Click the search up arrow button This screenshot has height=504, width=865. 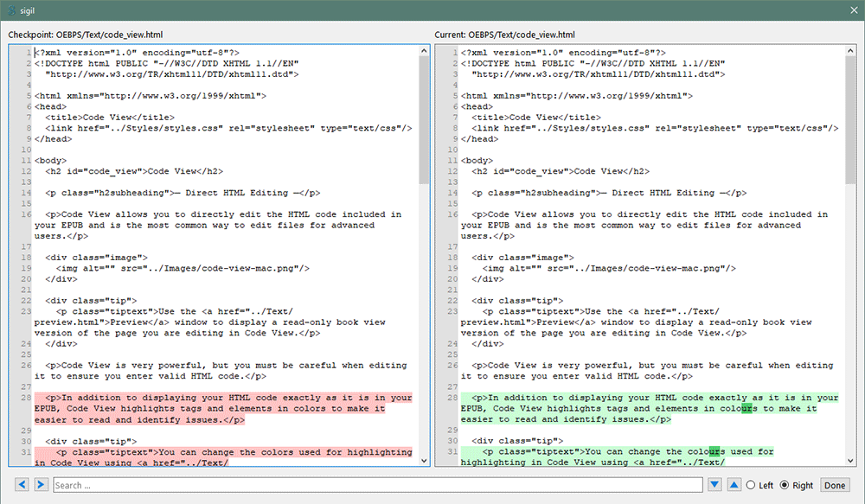pos(734,485)
